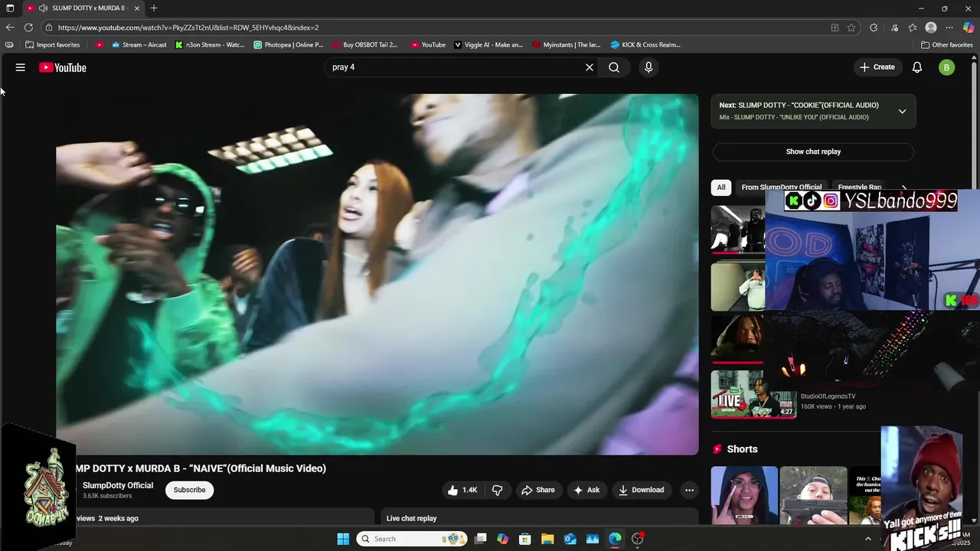This screenshot has width=980, height=551.
Task: Open the Viggle AI bookmark
Action: pos(488,45)
